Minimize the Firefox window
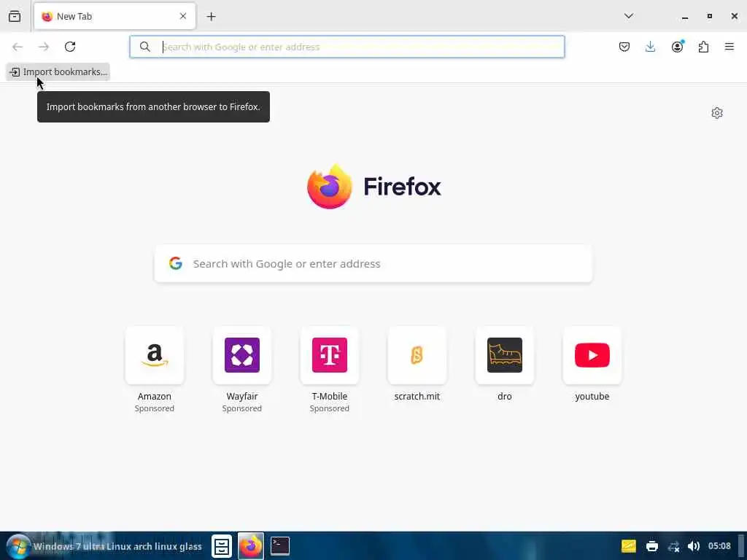 (684, 17)
